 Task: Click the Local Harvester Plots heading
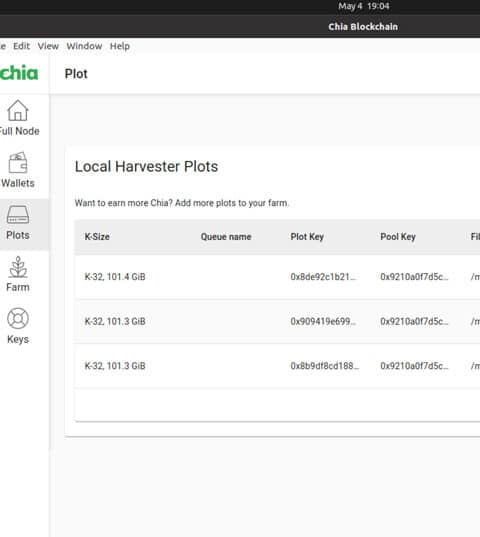click(x=147, y=166)
